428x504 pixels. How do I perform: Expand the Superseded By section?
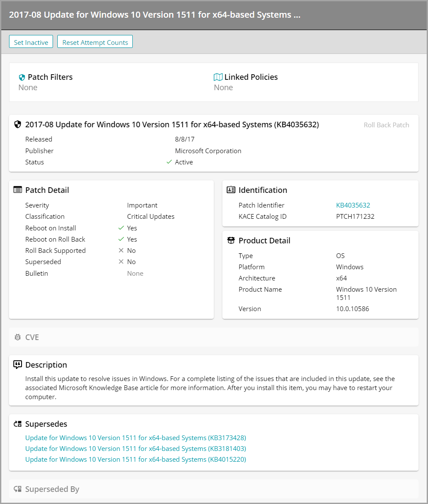click(x=52, y=489)
